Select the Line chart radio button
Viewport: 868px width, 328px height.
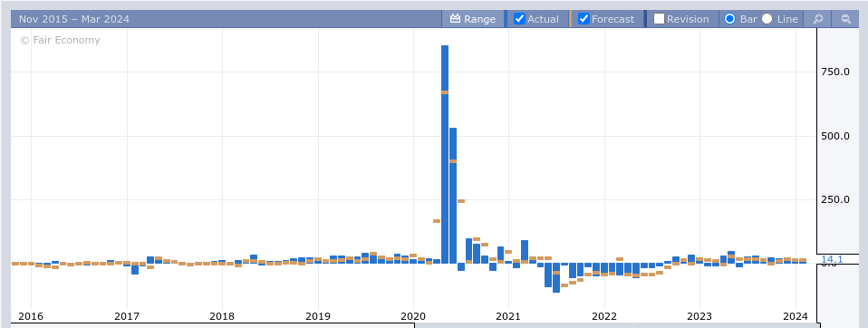click(767, 19)
